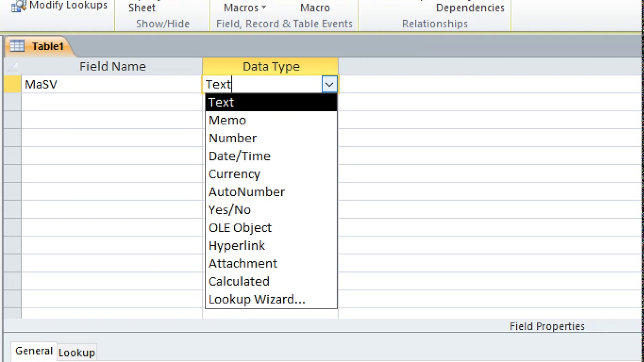Choose Hyperlink data type
Screen dimensions: 644x362
271,245
